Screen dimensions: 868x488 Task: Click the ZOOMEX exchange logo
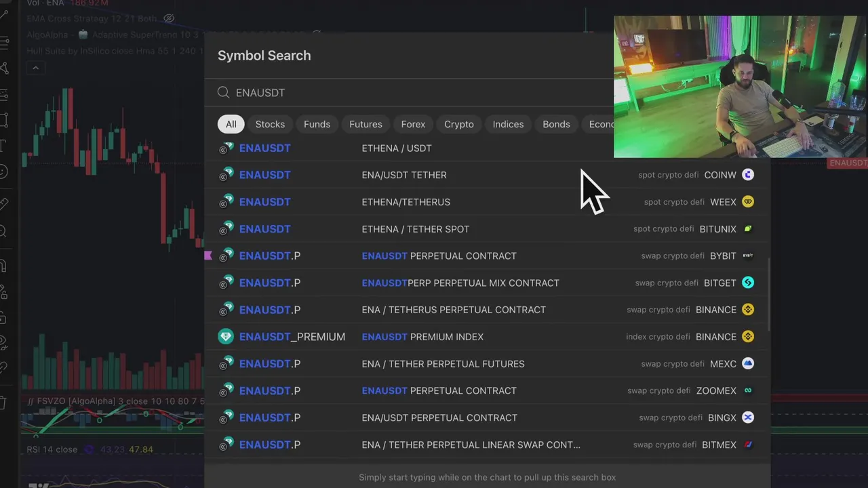[748, 390]
